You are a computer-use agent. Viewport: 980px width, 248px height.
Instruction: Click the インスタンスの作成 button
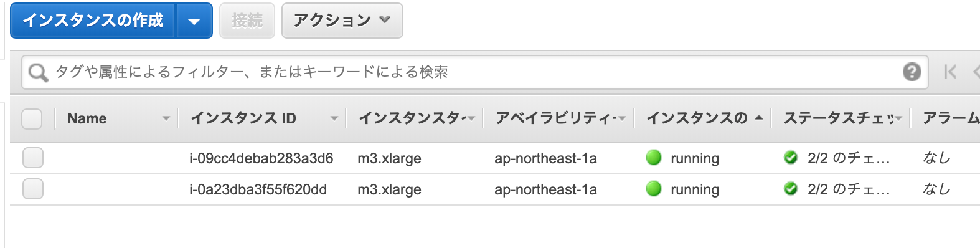click(x=93, y=21)
